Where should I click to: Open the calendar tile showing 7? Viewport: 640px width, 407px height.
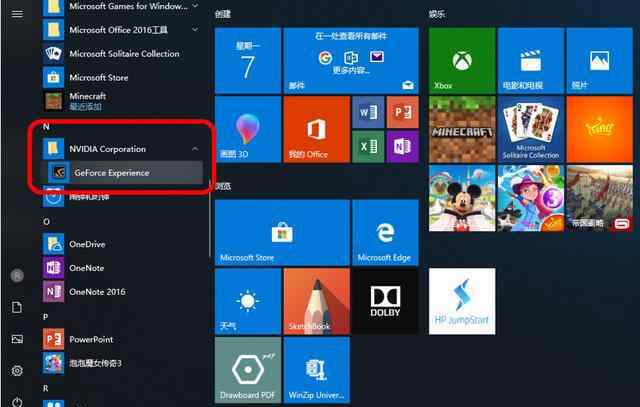pyautogui.click(x=248, y=61)
